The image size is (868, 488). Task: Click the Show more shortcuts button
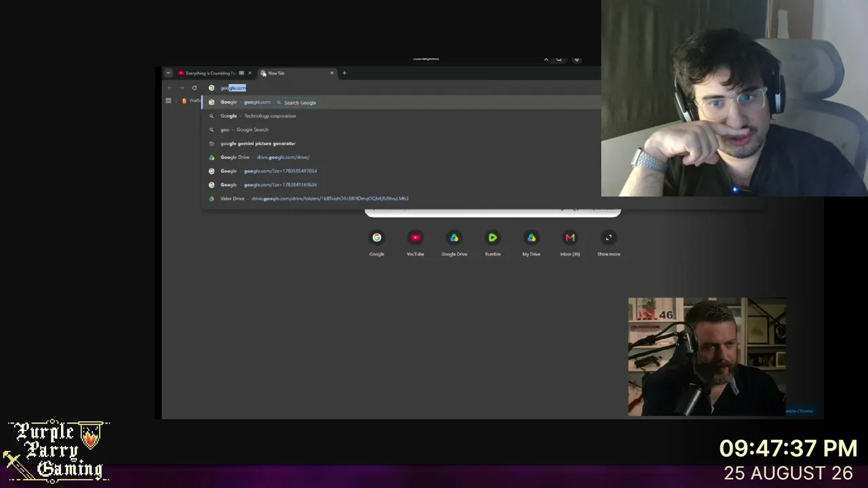(x=608, y=242)
